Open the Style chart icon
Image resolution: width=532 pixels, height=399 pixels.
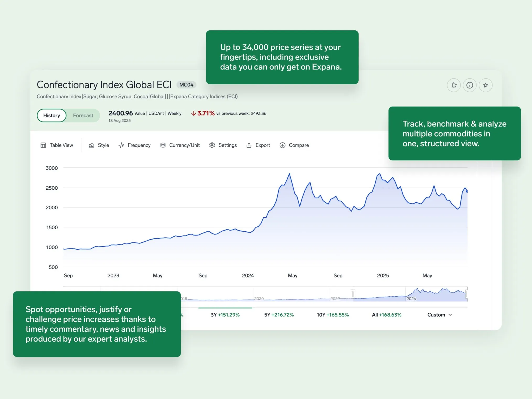(x=92, y=145)
